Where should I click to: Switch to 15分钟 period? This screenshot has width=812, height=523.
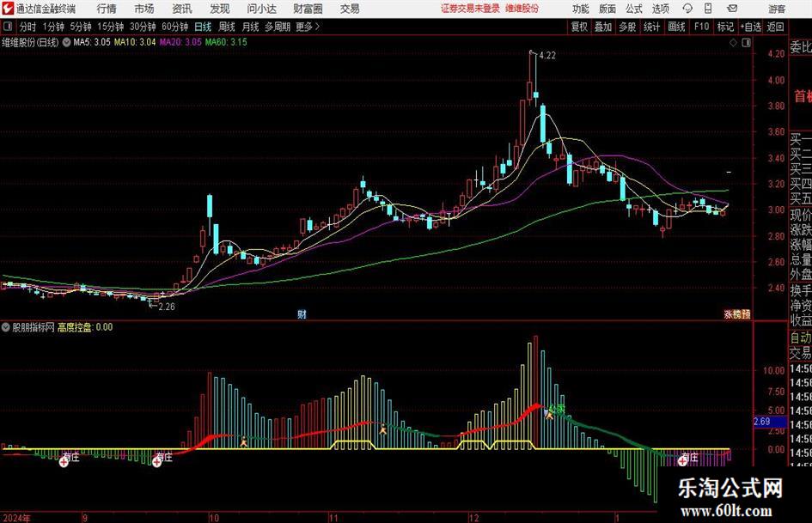110,27
